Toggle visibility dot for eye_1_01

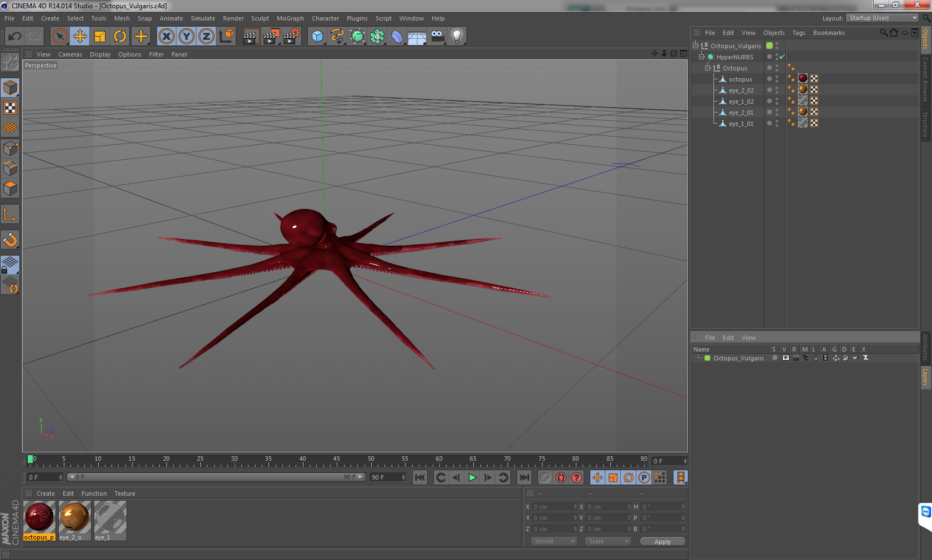[769, 123]
